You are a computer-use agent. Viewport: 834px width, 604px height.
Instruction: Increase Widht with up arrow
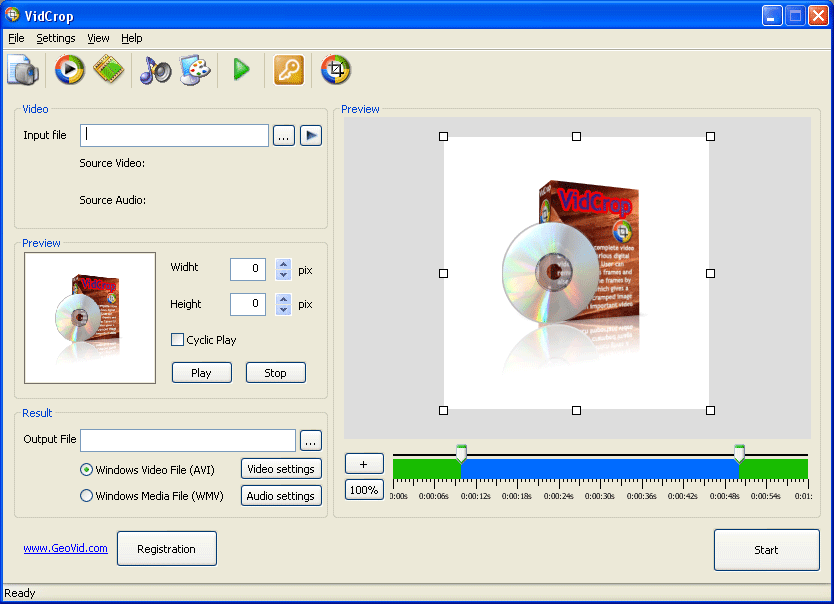click(283, 264)
